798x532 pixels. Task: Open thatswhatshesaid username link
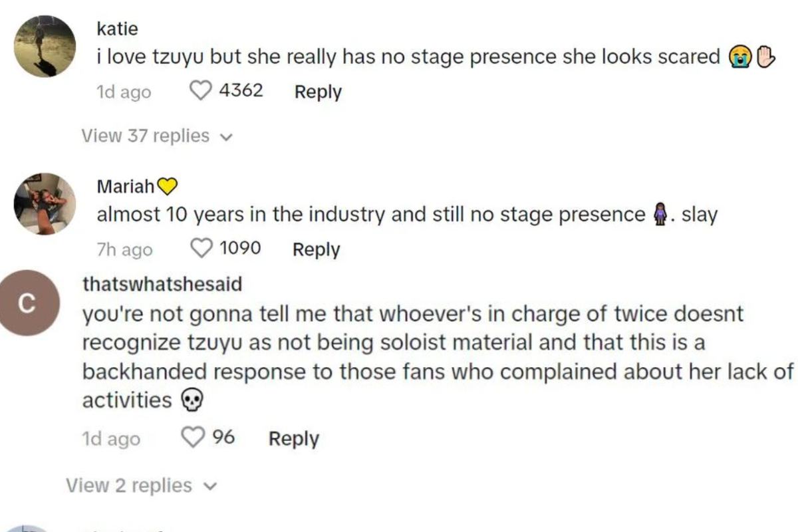click(162, 284)
